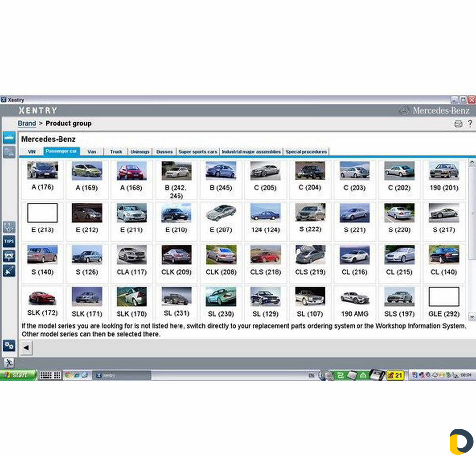Switch to the Busses tab
476x456 pixels.
tap(164, 151)
